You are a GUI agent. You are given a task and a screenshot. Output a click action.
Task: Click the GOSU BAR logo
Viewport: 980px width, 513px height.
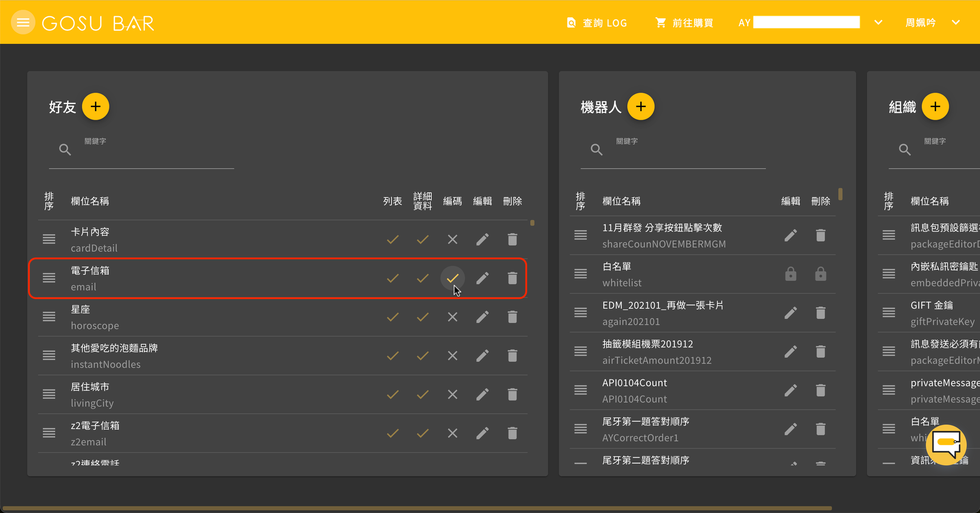[x=98, y=23]
